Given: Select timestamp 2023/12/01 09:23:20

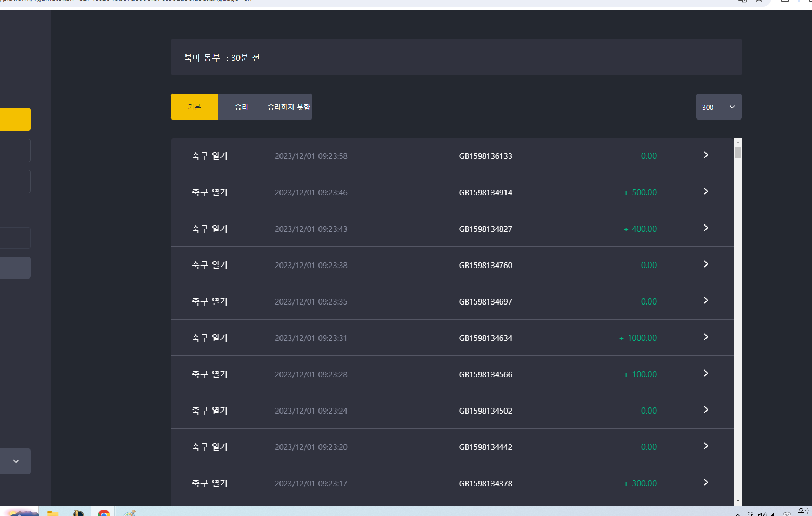Looking at the screenshot, I should (x=311, y=447).
